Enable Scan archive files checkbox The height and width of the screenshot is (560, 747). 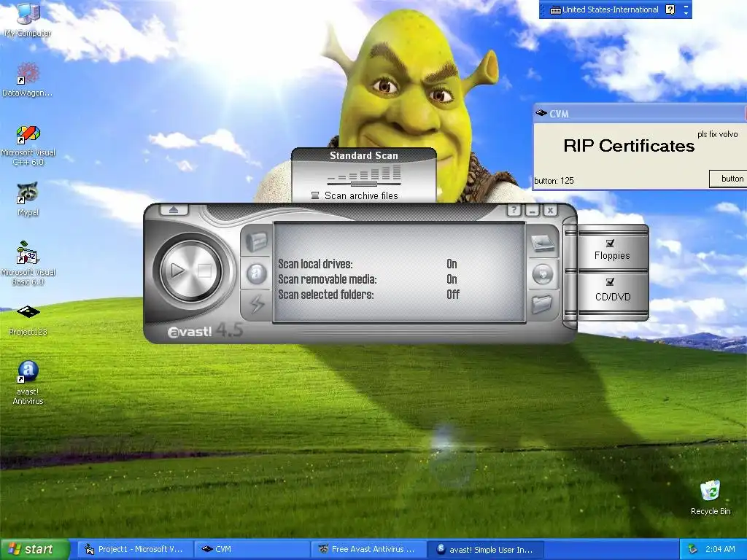point(315,195)
